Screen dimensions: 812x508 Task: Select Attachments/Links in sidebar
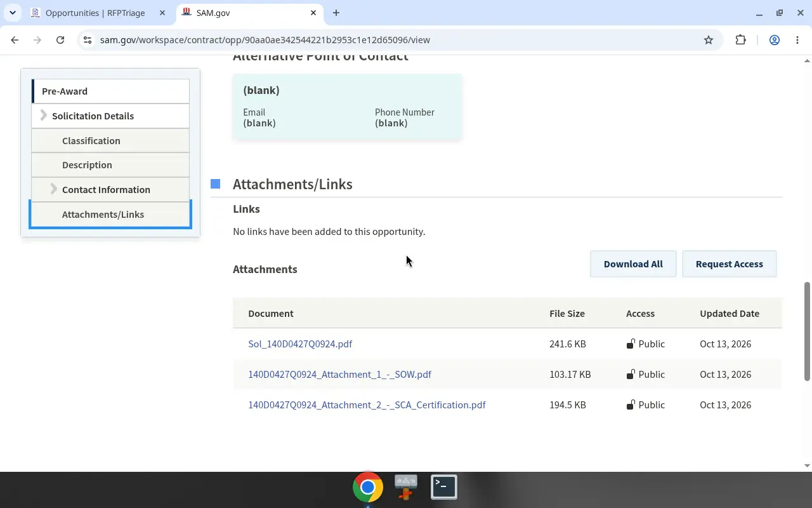click(110, 214)
